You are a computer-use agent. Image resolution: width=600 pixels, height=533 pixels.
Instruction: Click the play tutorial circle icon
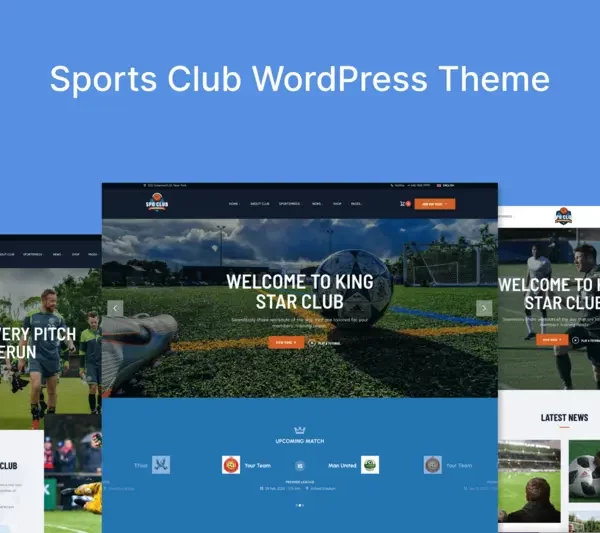pos(312,343)
